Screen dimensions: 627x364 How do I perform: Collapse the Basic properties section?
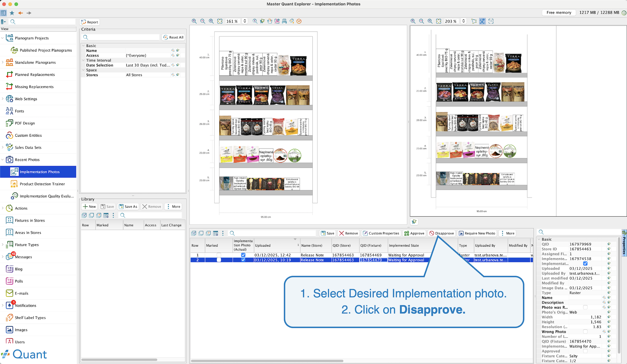click(x=539, y=239)
